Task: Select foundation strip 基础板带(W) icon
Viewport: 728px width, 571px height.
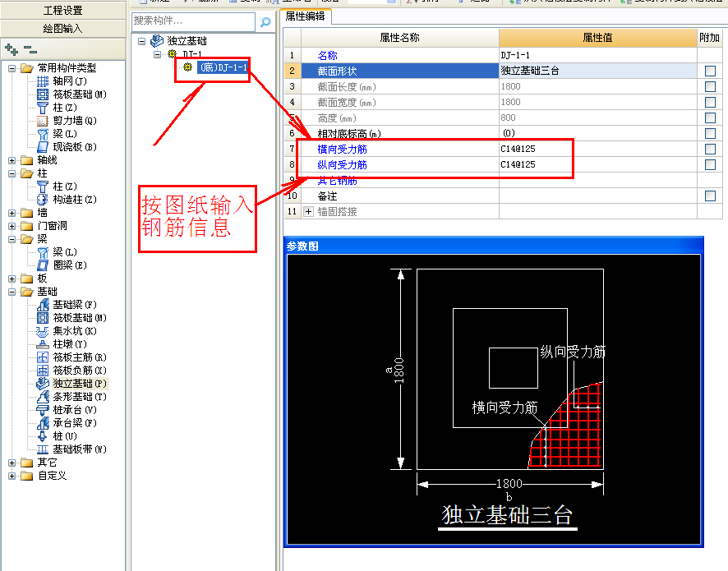Action: click(42, 449)
